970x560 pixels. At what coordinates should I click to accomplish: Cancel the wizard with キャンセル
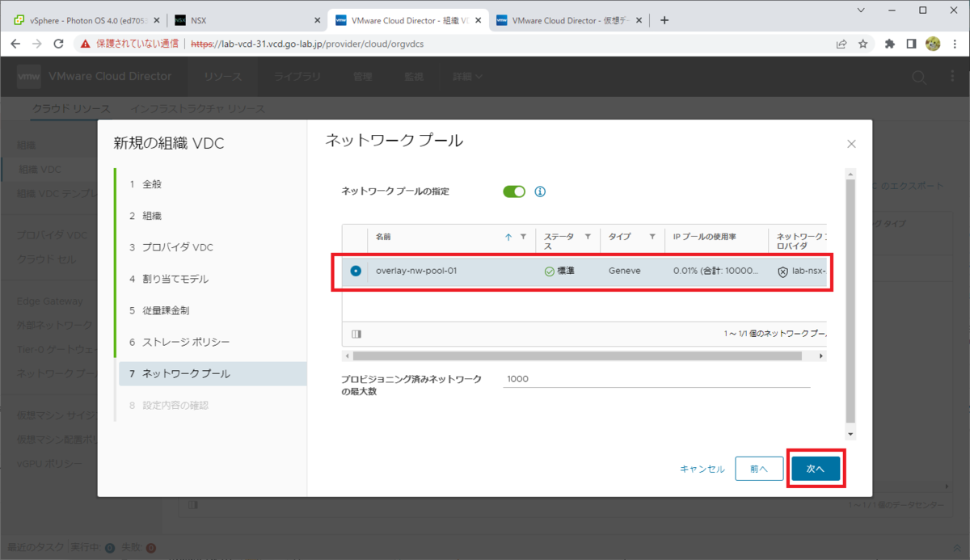click(702, 469)
